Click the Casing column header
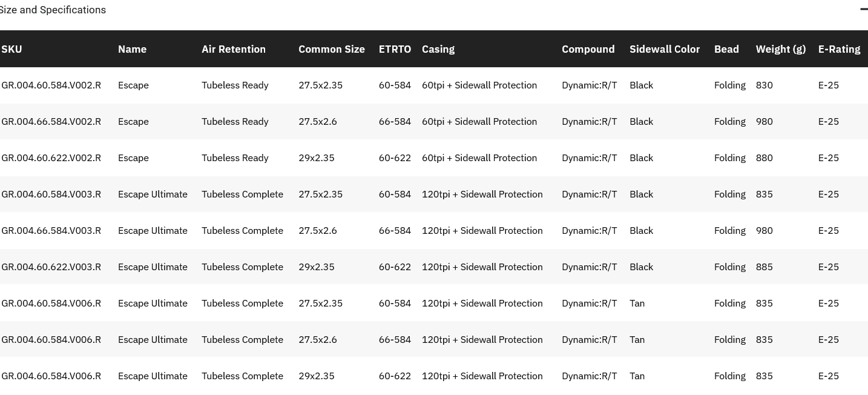This screenshot has width=868, height=395. coord(438,49)
